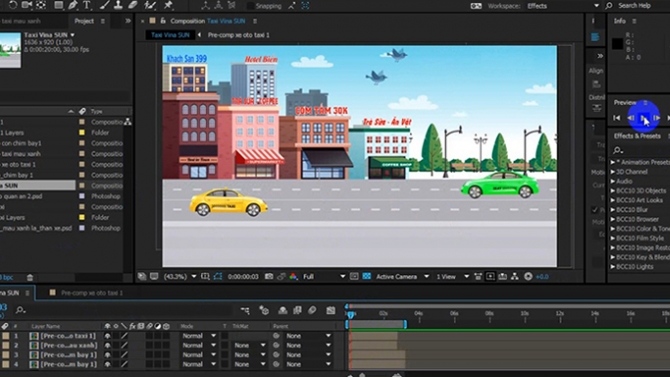670x377 pixels.
Task: Open the show channel RGB icon
Action: pos(293,277)
